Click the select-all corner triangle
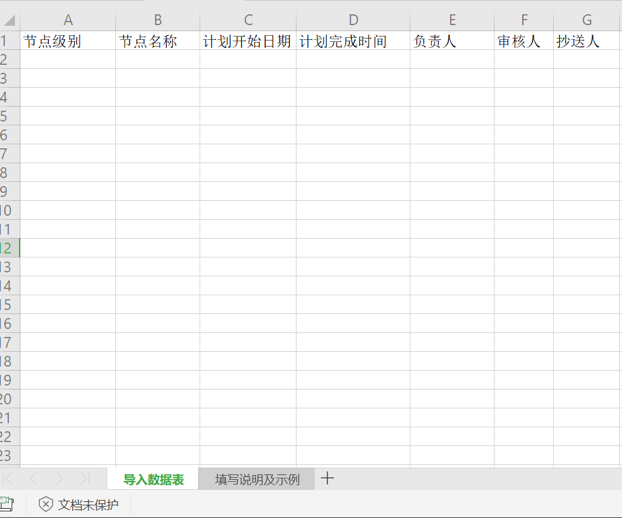The image size is (622, 518). [x=10, y=21]
